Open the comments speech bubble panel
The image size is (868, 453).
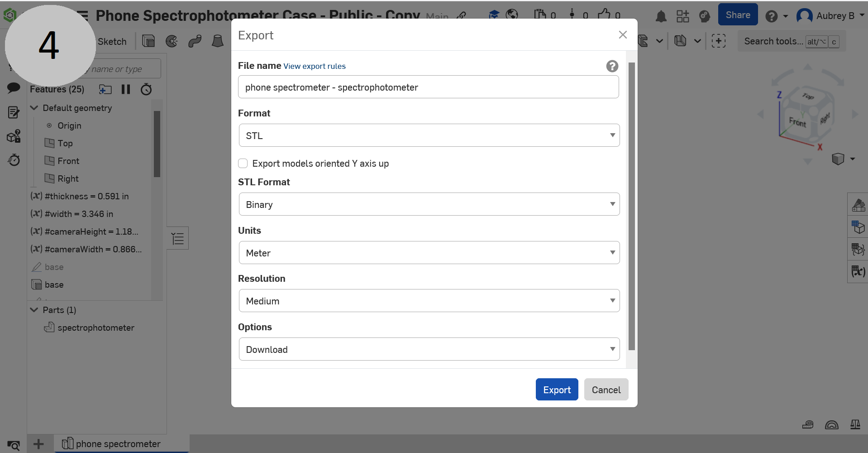14,87
